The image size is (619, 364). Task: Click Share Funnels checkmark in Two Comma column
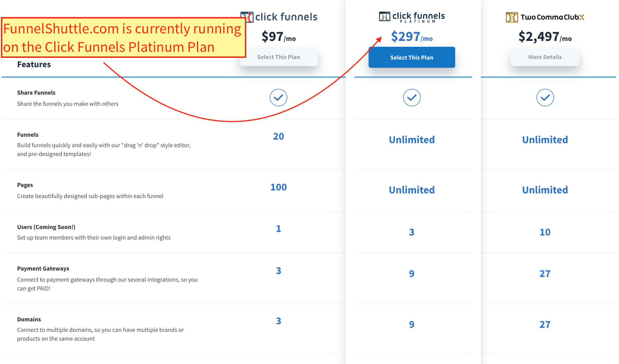tap(545, 98)
